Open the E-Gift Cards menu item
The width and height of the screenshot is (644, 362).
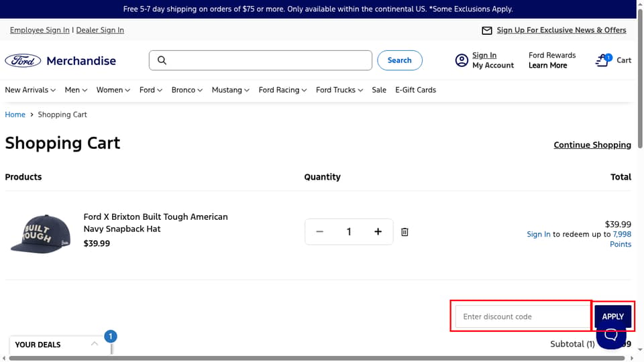(416, 90)
